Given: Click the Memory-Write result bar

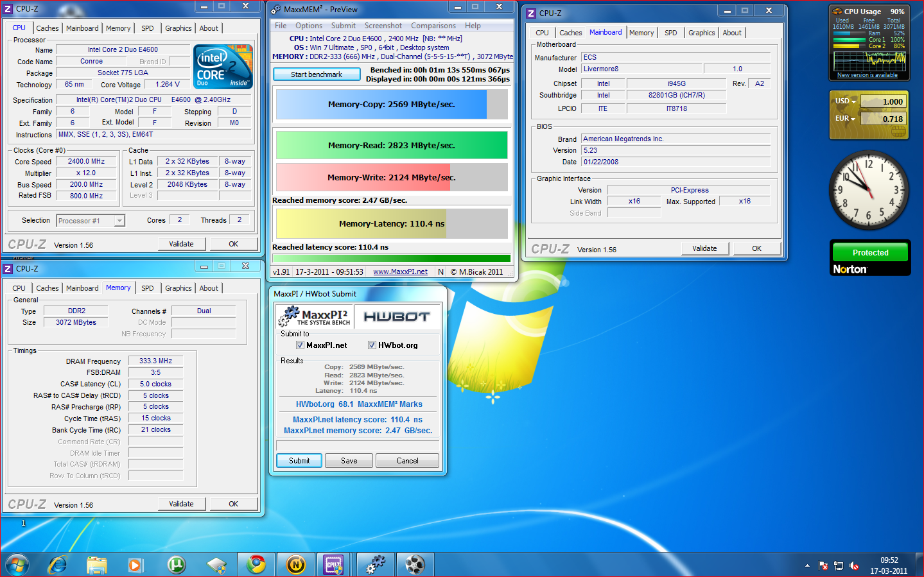Looking at the screenshot, I should coord(392,177).
